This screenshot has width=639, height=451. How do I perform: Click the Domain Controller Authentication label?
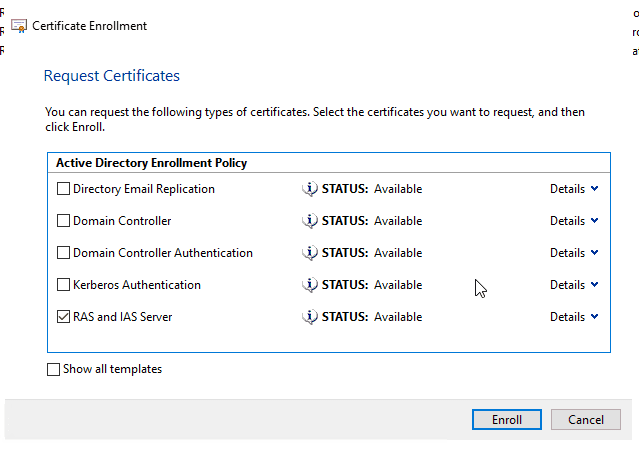coord(163,253)
